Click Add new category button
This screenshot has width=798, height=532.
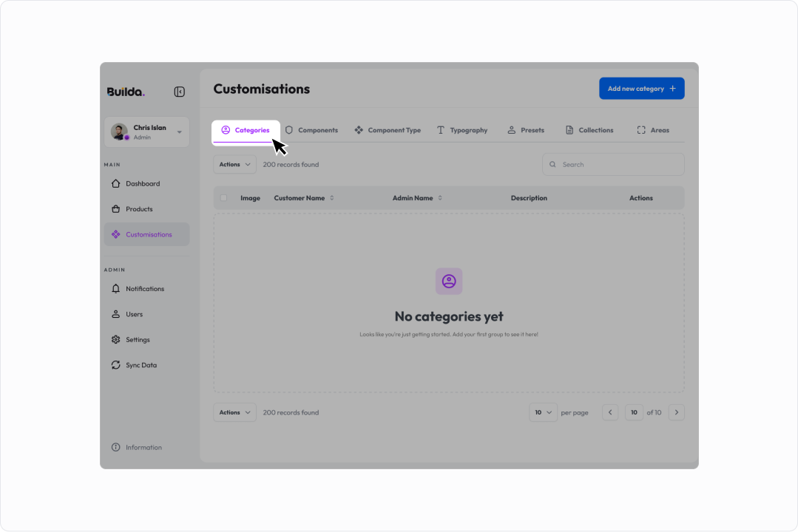point(642,89)
